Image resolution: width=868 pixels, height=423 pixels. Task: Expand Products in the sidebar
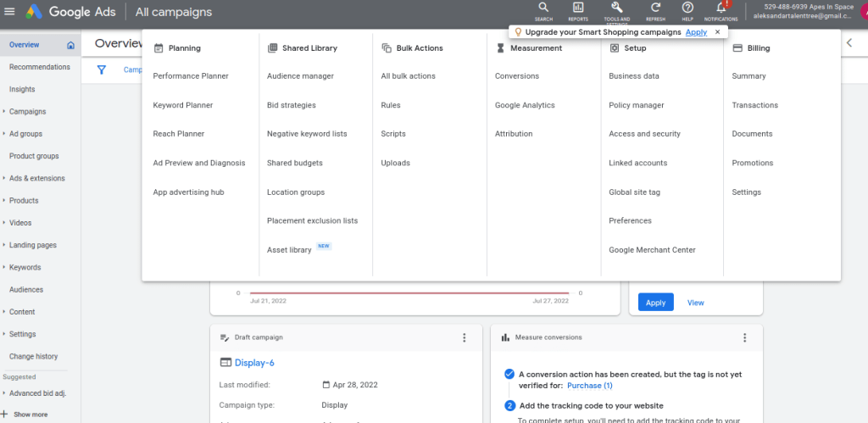4,200
